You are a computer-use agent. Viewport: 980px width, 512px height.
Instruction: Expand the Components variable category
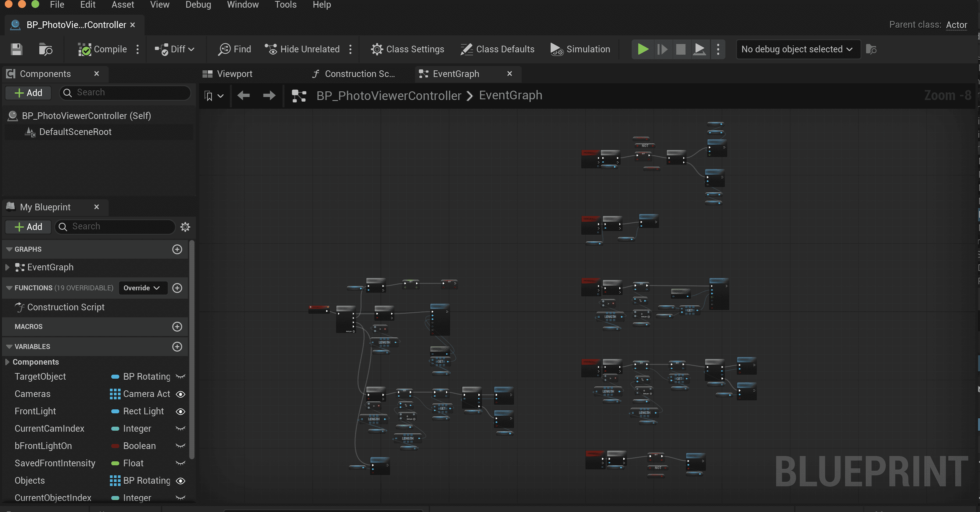(x=7, y=362)
